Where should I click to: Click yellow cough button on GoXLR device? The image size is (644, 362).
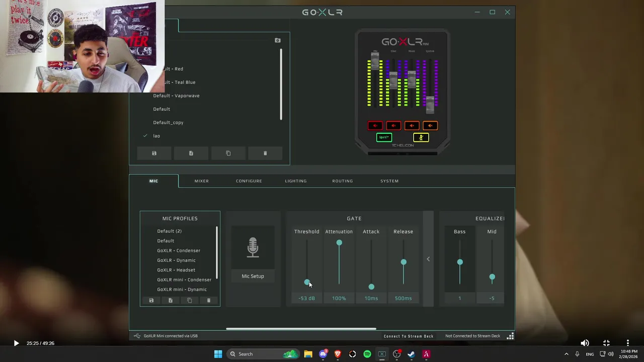(x=421, y=137)
